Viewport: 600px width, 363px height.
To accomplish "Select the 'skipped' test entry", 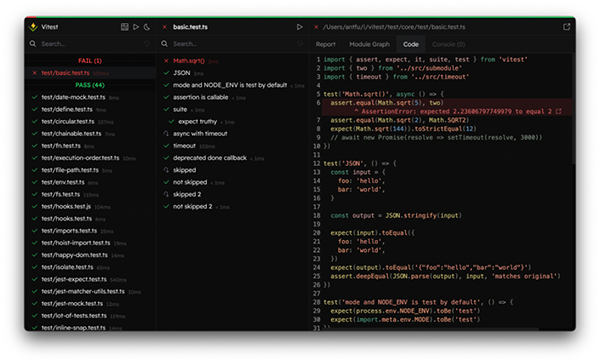I will [232, 170].
